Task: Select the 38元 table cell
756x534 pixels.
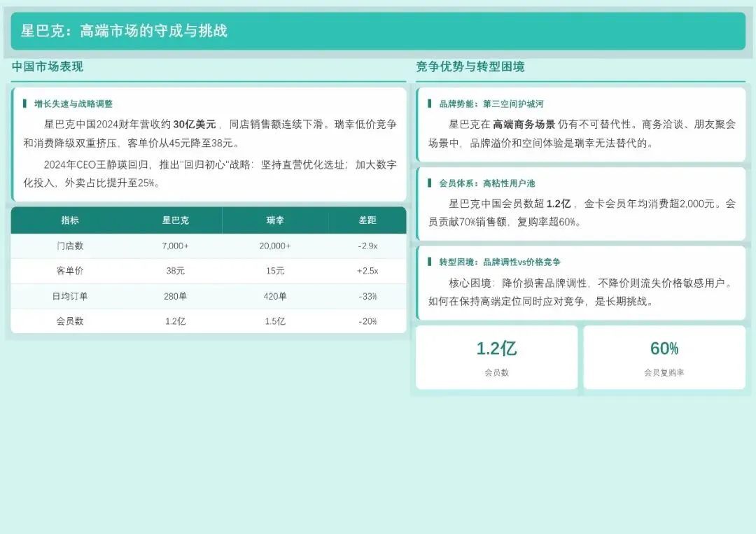Action: [x=176, y=271]
